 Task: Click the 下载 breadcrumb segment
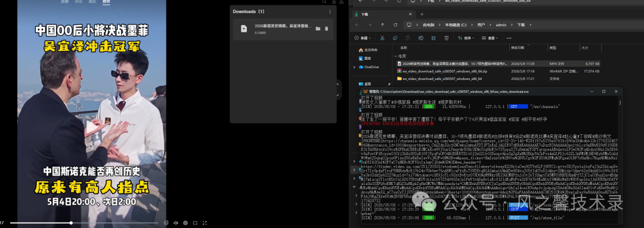point(521,25)
